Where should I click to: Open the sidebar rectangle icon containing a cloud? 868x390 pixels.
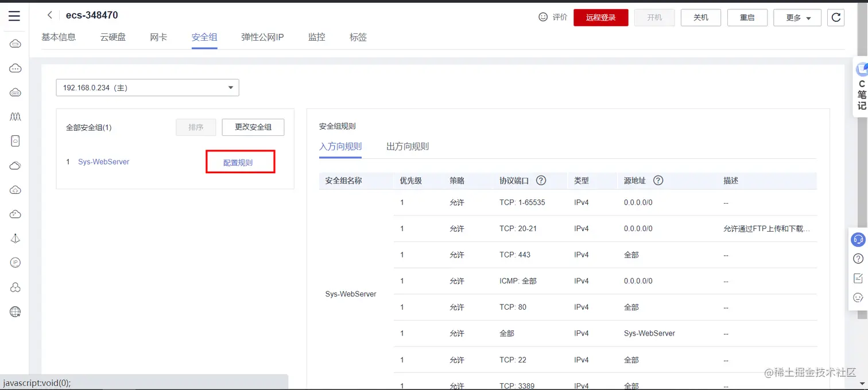[15, 141]
